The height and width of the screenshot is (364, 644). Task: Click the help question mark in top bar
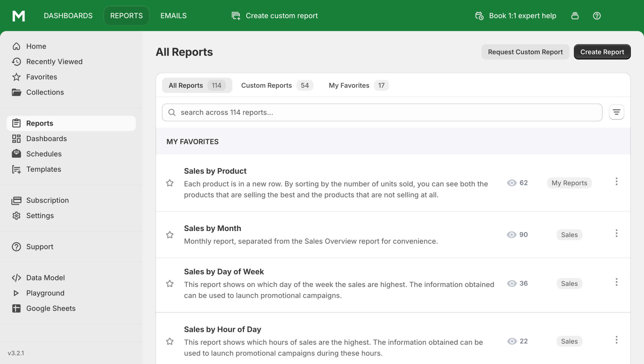pos(597,16)
